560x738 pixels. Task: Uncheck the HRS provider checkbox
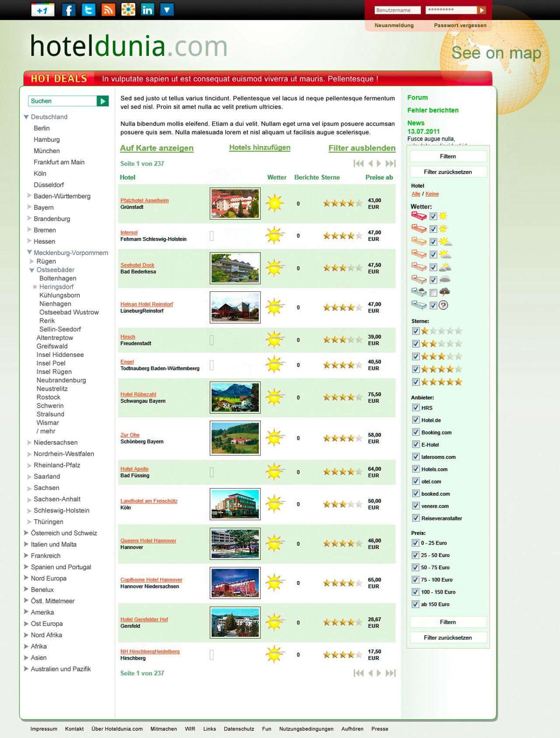[416, 408]
